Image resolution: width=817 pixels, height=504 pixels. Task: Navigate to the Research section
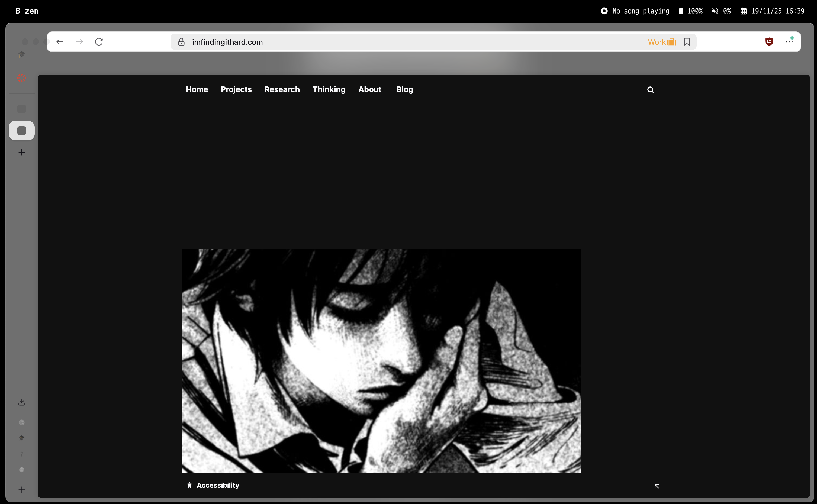[282, 89]
